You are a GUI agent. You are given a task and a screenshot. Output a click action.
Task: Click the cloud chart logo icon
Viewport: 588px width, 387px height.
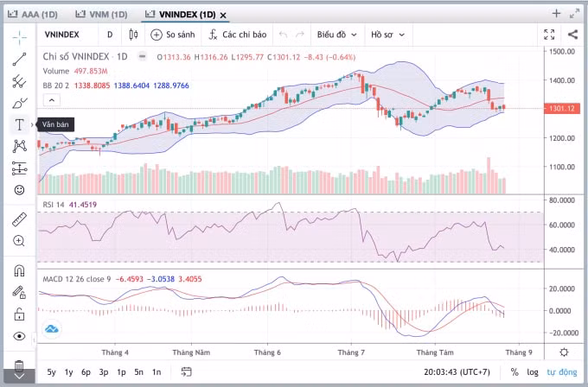(52, 329)
